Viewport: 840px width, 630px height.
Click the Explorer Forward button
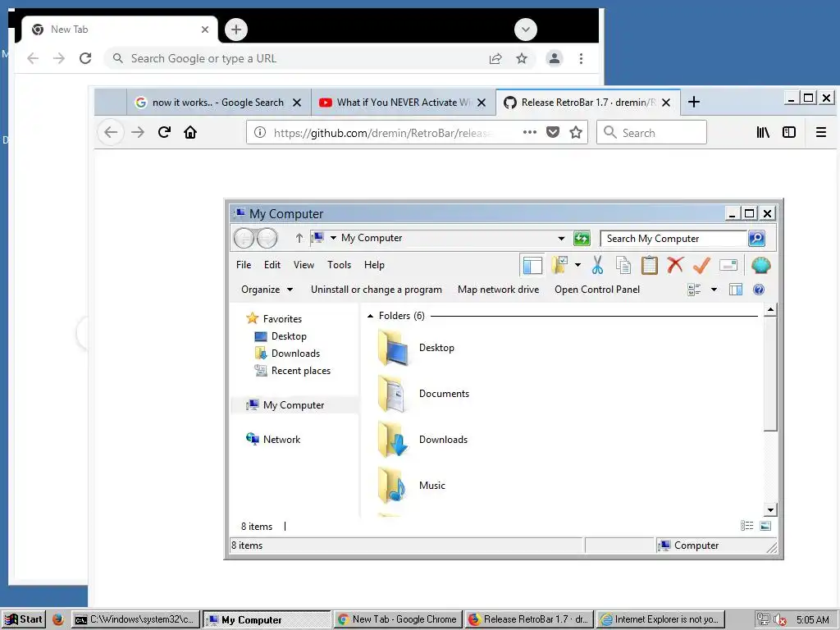(x=267, y=238)
